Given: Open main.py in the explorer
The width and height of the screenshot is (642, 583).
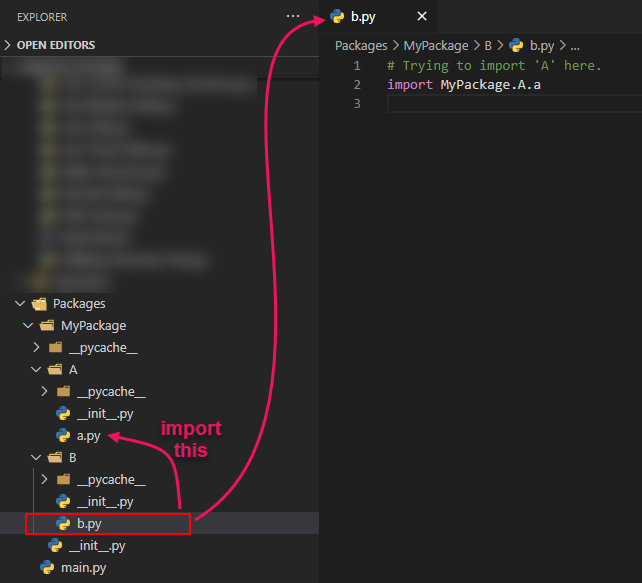Looking at the screenshot, I should [x=84, y=568].
